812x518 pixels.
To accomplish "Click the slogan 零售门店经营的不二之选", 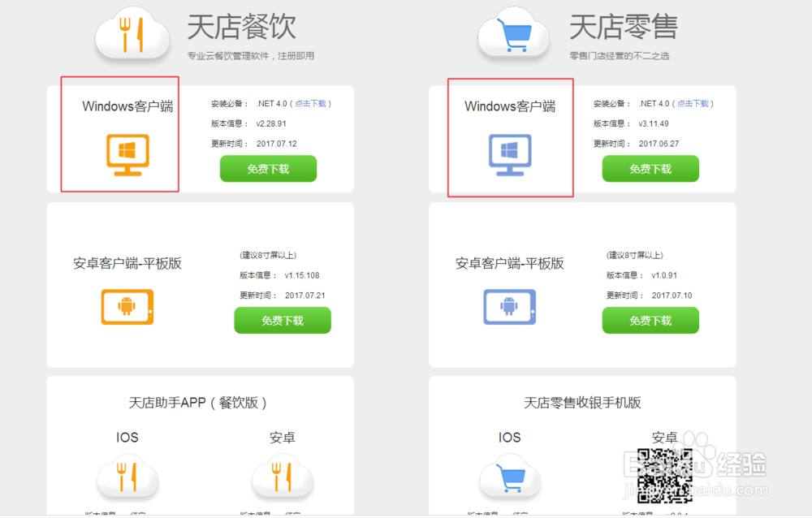I will tap(620, 56).
